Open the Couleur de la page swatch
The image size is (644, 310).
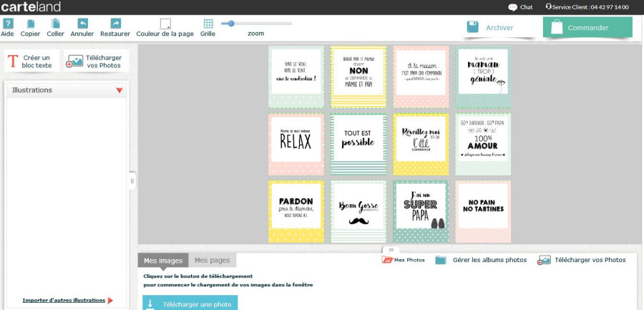tap(165, 24)
